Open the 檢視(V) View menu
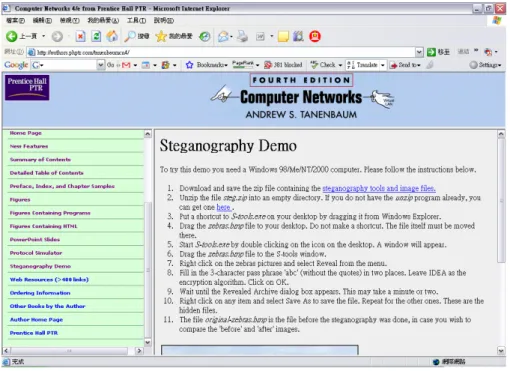This screenshot has height=371, width=510. 70,21
